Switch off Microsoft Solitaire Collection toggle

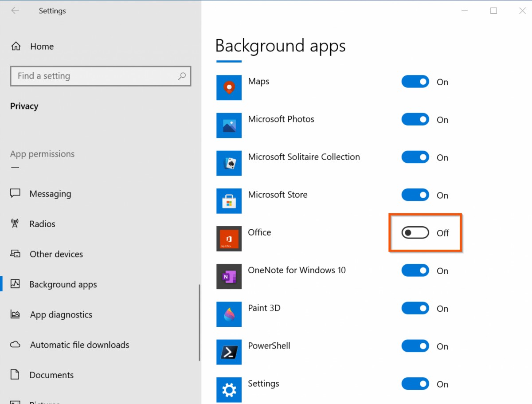[x=415, y=157]
